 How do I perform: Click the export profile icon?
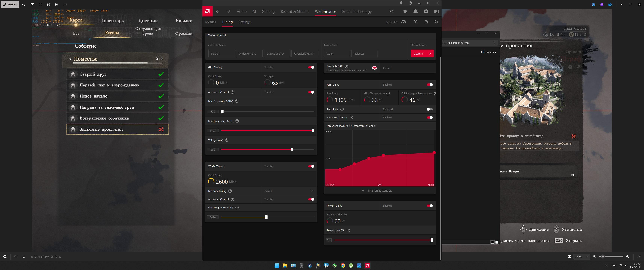[426, 22]
